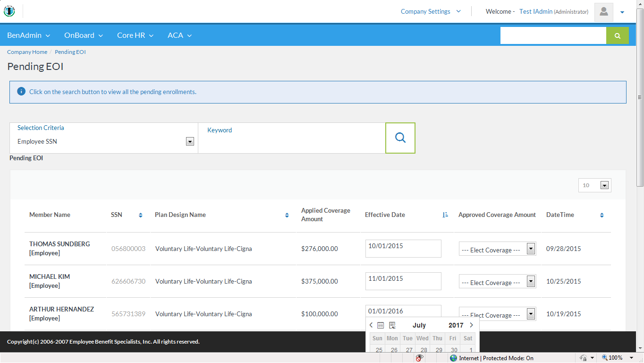Viewport: 644px width, 363px height.
Task: Go to Company Home breadcrumb
Action: point(27,52)
